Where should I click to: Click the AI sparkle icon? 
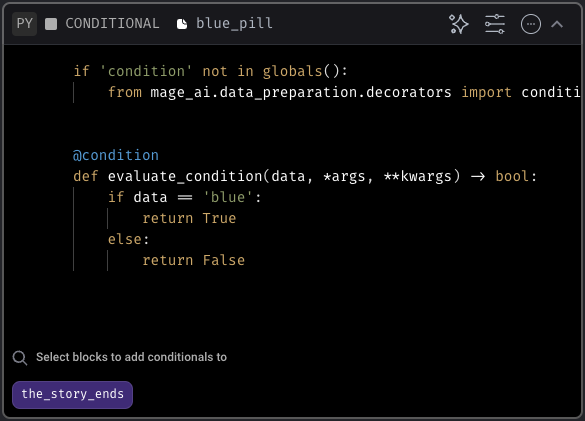pyautogui.click(x=459, y=24)
